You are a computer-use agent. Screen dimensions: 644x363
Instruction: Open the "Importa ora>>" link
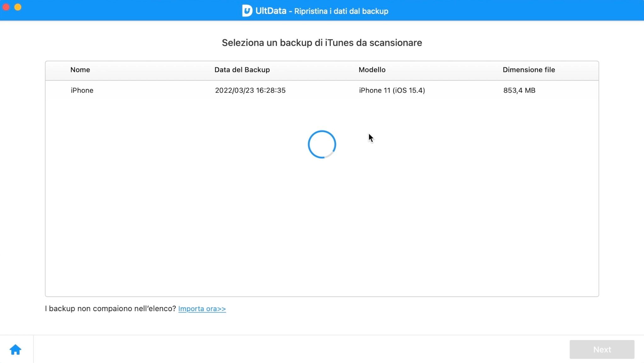tap(202, 309)
